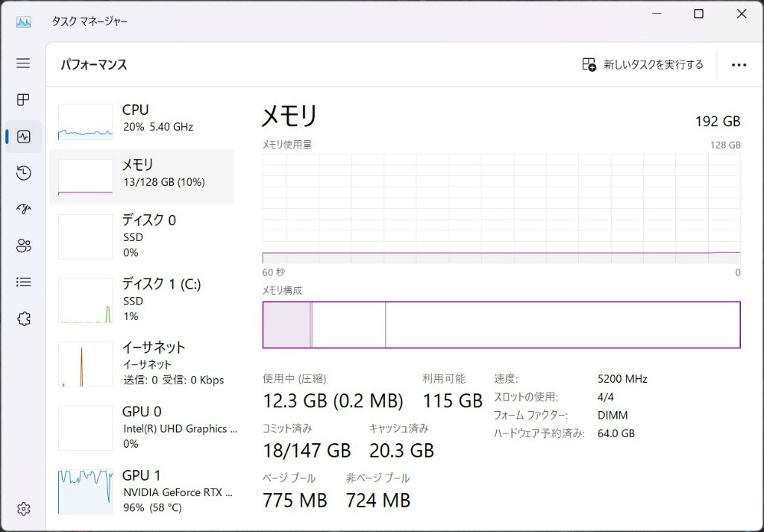Click the run new task button
Screen dimensions: 764x532
(642, 65)
